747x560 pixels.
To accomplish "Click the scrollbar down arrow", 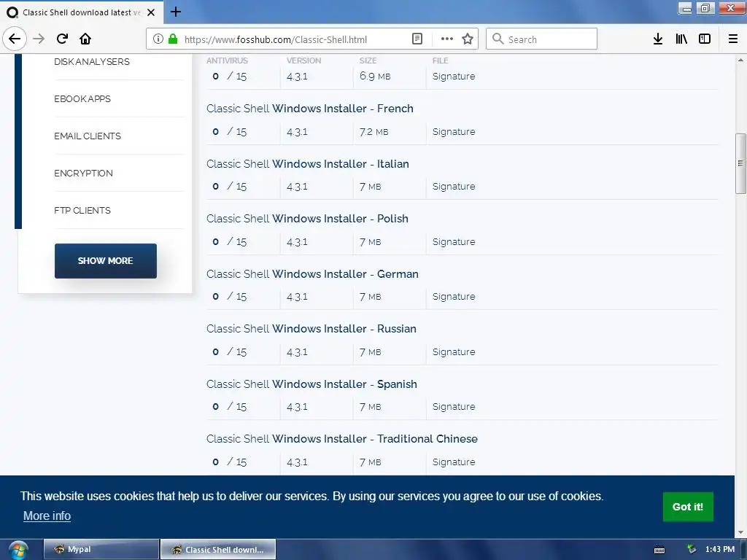I will pyautogui.click(x=740, y=532).
